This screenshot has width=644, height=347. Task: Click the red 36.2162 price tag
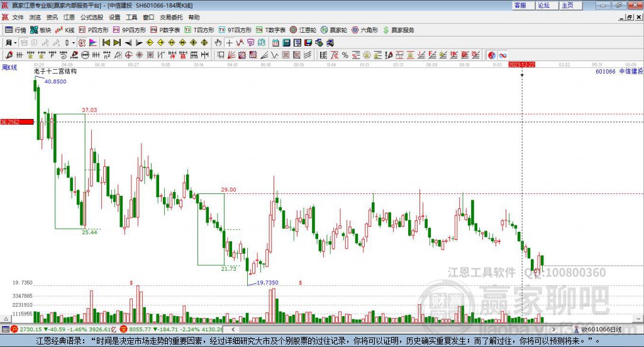pyautogui.click(x=17, y=122)
